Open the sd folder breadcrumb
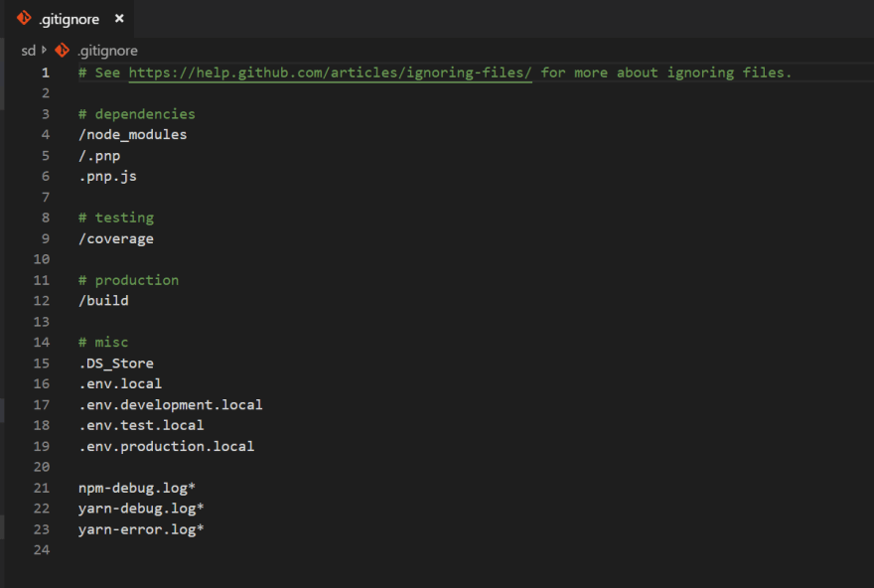Viewport: 874px width, 588px height. pyautogui.click(x=28, y=51)
